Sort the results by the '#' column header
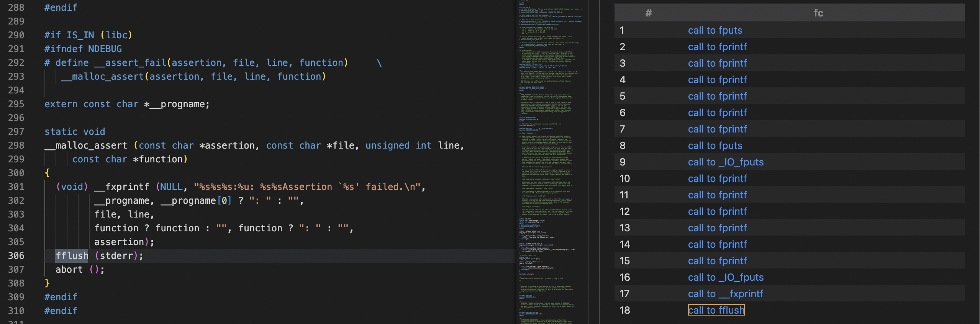Image resolution: width=980 pixels, height=324 pixels. (x=648, y=13)
